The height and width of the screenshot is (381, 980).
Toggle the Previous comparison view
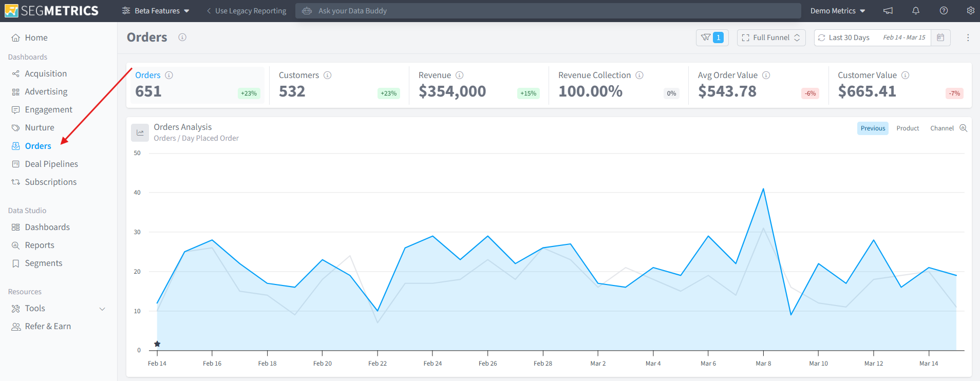tap(873, 128)
